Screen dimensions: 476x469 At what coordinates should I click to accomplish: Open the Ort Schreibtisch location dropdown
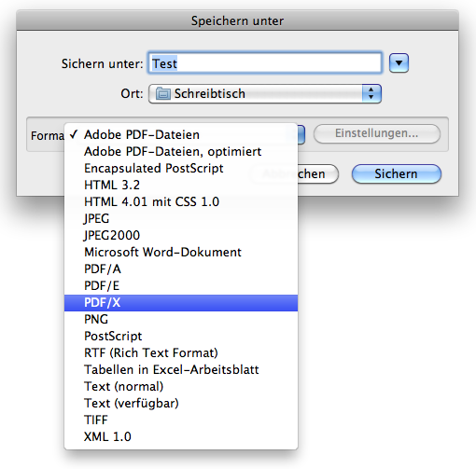(x=265, y=93)
